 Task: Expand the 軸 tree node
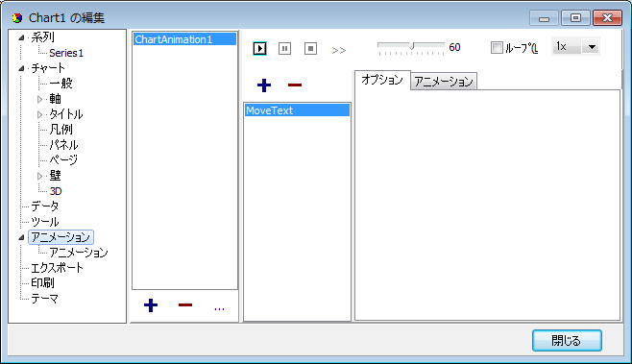(39, 99)
